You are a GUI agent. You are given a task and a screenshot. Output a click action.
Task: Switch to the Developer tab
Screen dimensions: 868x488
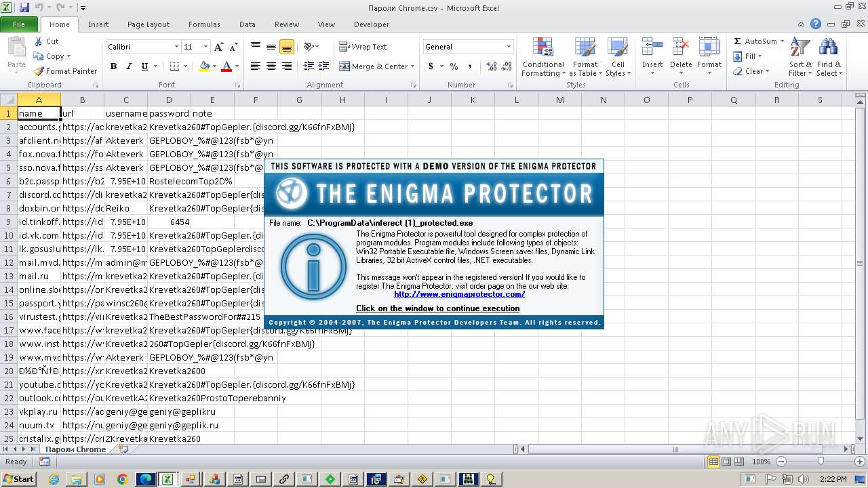372,24
